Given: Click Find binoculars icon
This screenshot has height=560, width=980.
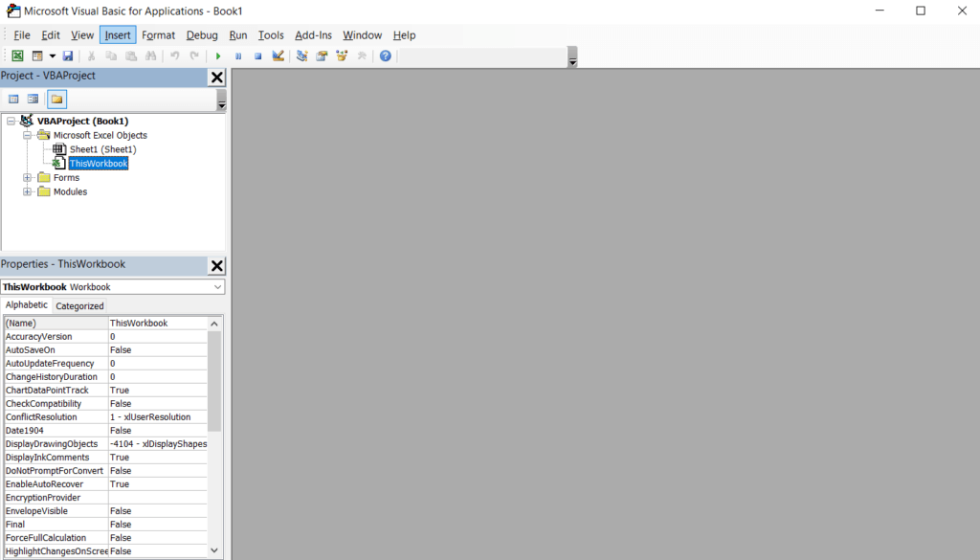Looking at the screenshot, I should click(150, 56).
